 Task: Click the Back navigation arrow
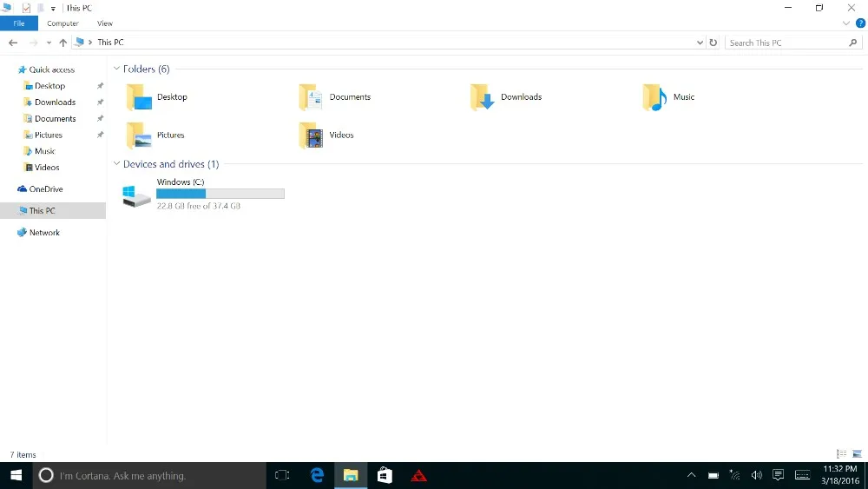tap(13, 43)
